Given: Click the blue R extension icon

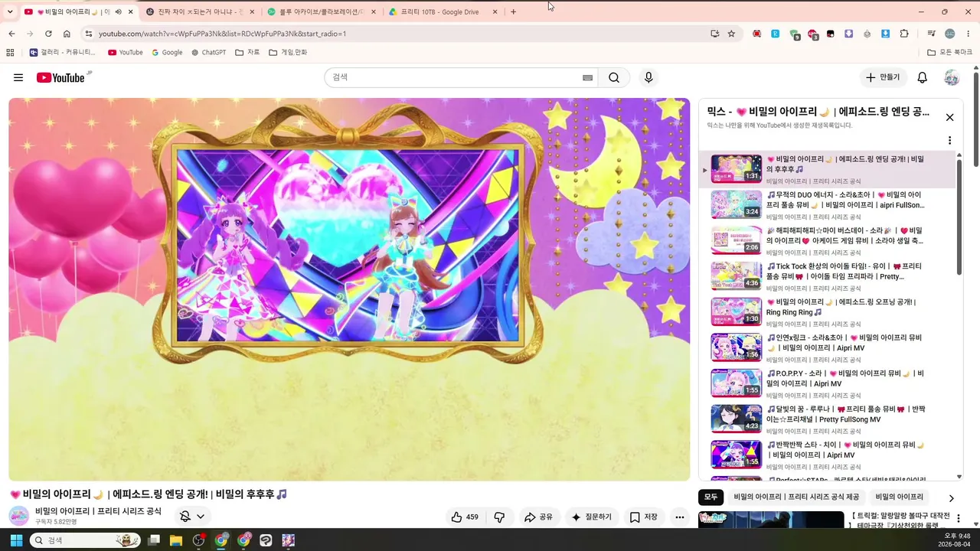Looking at the screenshot, I should (x=776, y=34).
